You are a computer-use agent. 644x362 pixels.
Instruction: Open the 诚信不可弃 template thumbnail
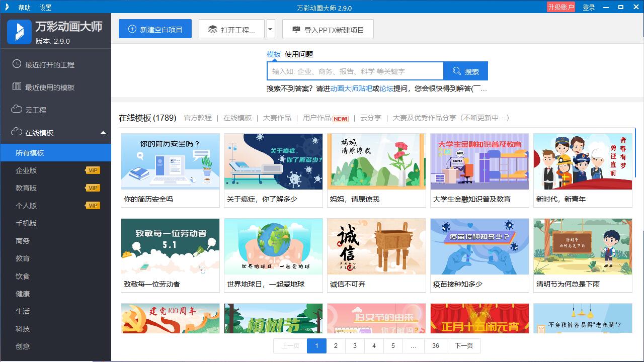(x=376, y=246)
